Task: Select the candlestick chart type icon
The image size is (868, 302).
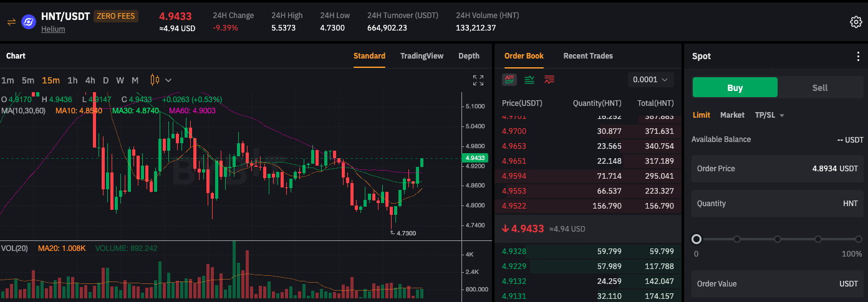Action: click(x=155, y=80)
